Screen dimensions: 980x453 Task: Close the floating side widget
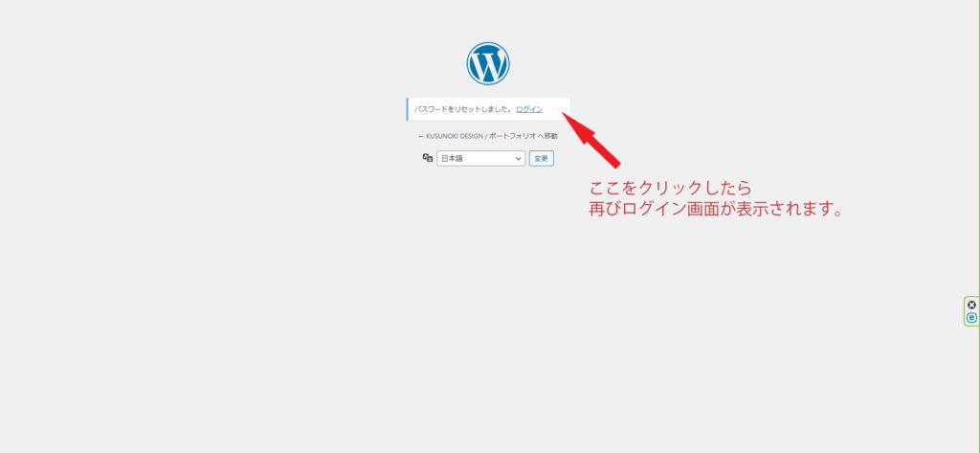(971, 305)
